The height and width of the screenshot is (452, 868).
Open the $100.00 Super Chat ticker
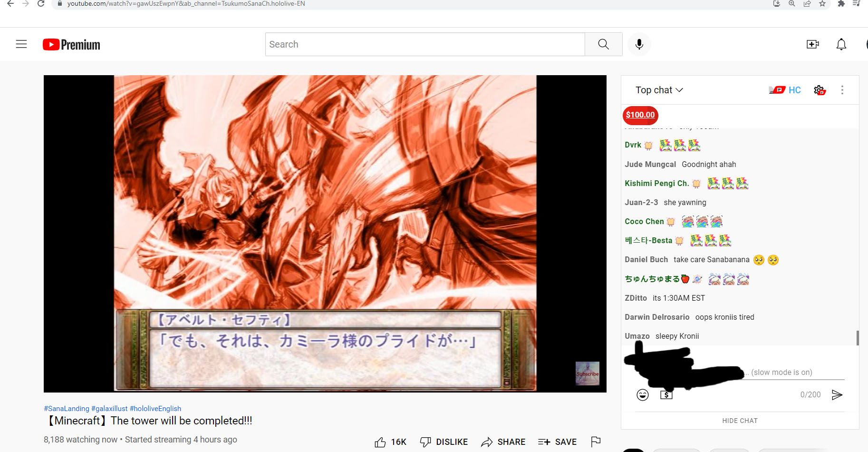(x=640, y=115)
